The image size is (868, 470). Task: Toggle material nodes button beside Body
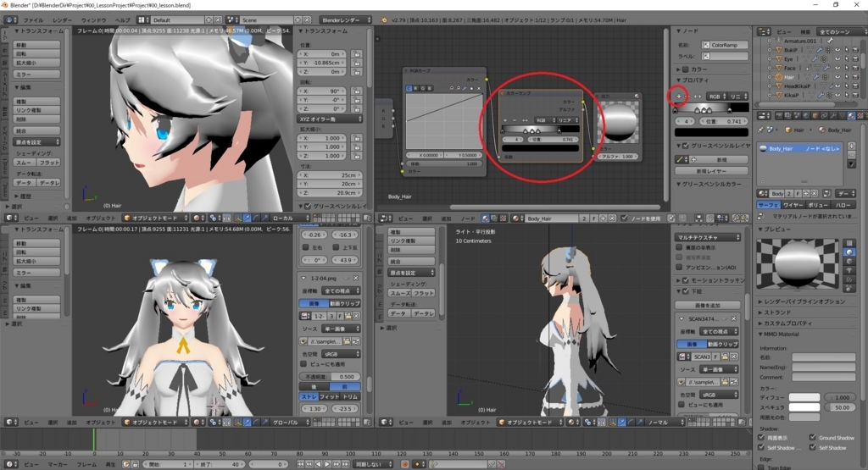(827, 194)
